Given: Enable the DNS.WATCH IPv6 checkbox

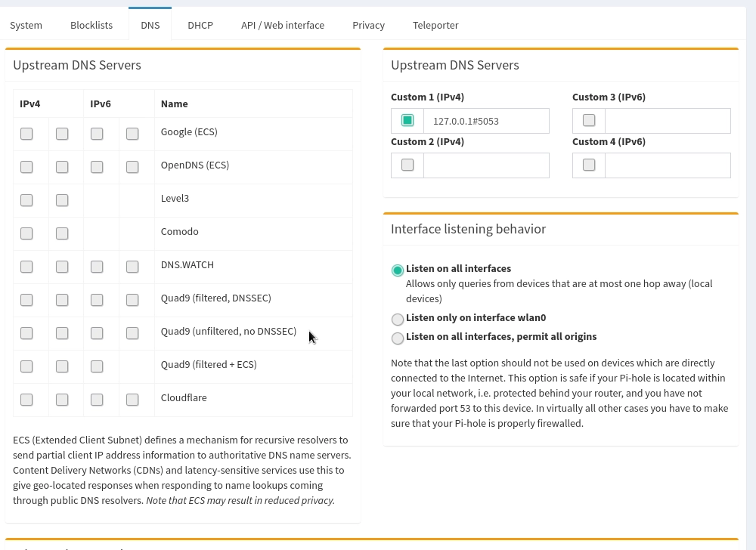Looking at the screenshot, I should [x=97, y=267].
